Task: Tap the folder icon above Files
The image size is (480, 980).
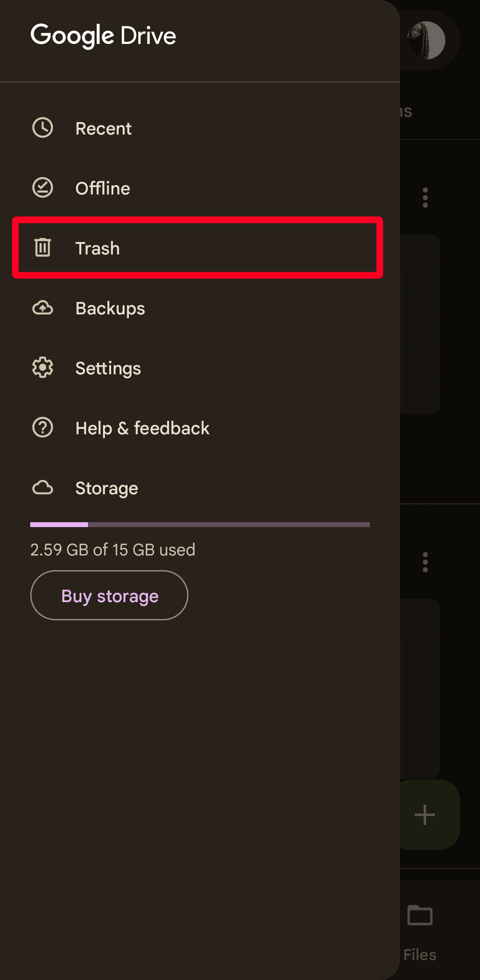Action: coord(420,915)
